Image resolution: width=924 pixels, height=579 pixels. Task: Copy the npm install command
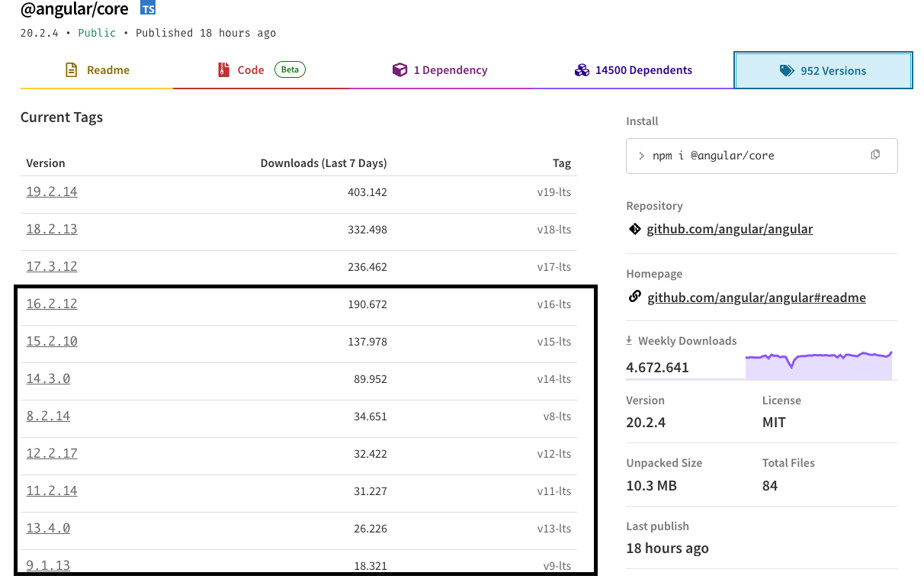[875, 155]
